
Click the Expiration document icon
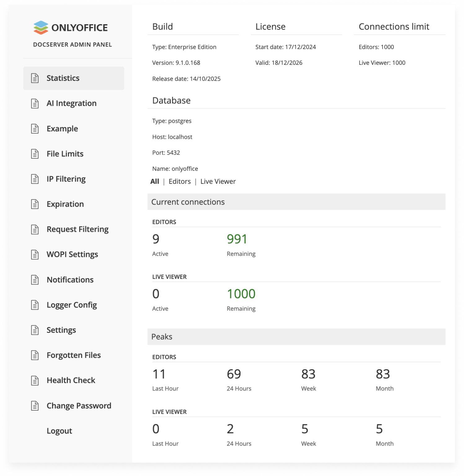click(34, 204)
